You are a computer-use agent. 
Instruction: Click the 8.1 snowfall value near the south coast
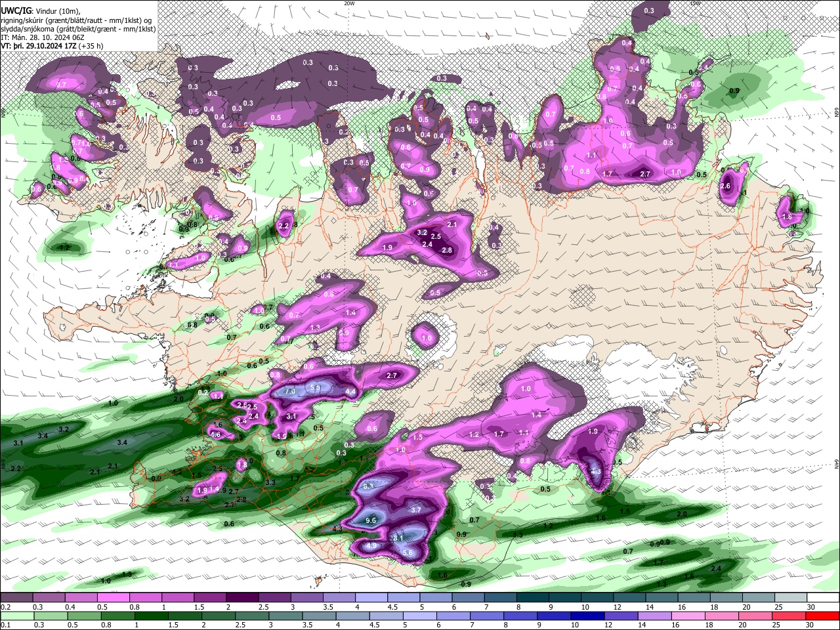398,537
